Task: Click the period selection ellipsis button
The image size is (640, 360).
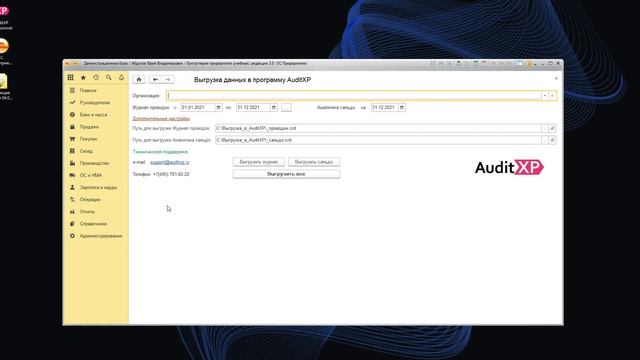Action: point(287,107)
